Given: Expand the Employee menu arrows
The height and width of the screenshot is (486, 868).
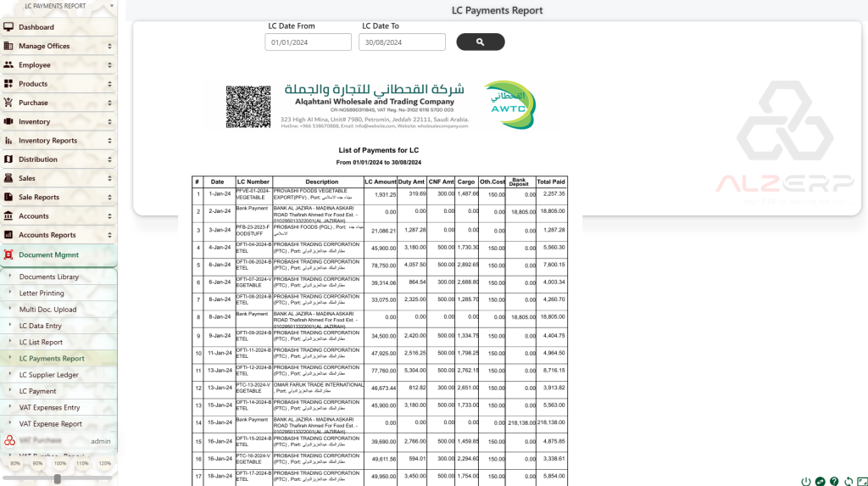Looking at the screenshot, I should click(x=109, y=64).
